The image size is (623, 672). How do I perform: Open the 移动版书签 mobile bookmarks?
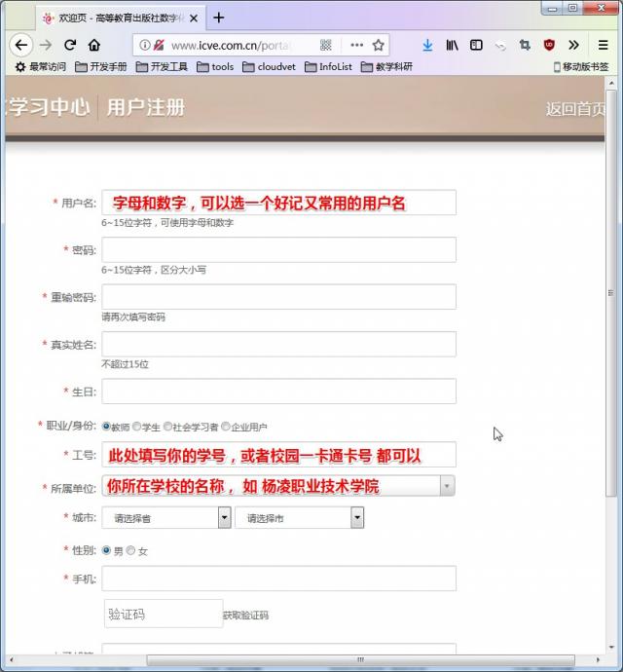[581, 67]
